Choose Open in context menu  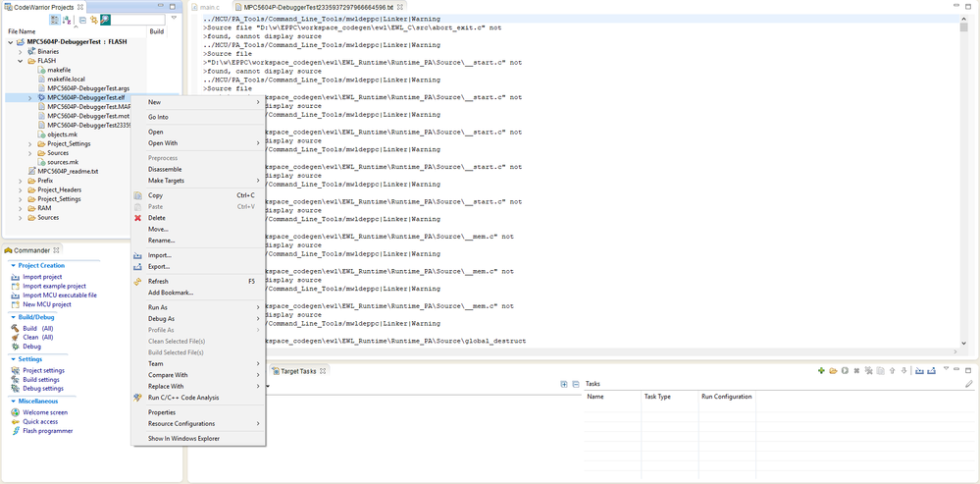[197, 132]
